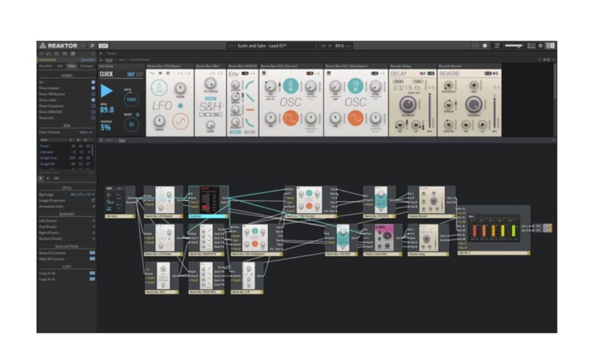The height and width of the screenshot is (364, 607).
Task: Toggle the Show Header checkbox
Action: [93, 88]
